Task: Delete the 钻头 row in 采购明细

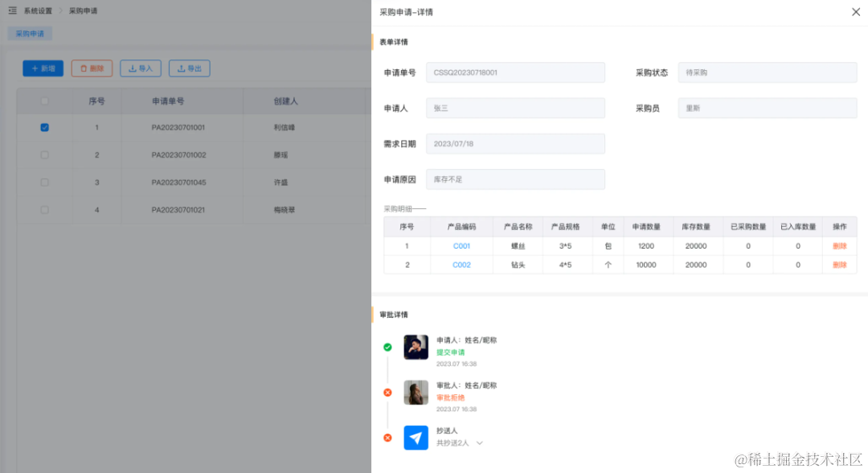Action: 840,265
